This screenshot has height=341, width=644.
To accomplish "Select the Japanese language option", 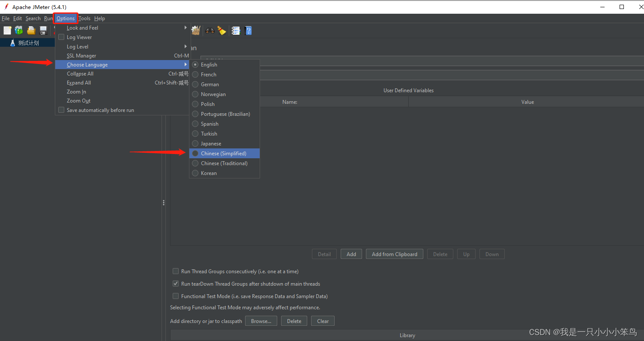I will pyautogui.click(x=225, y=144).
